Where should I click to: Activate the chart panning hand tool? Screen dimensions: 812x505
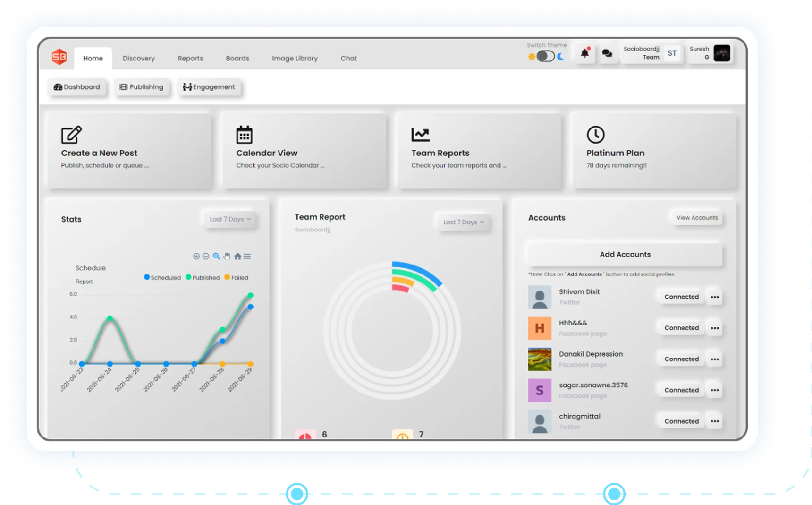[x=227, y=256]
